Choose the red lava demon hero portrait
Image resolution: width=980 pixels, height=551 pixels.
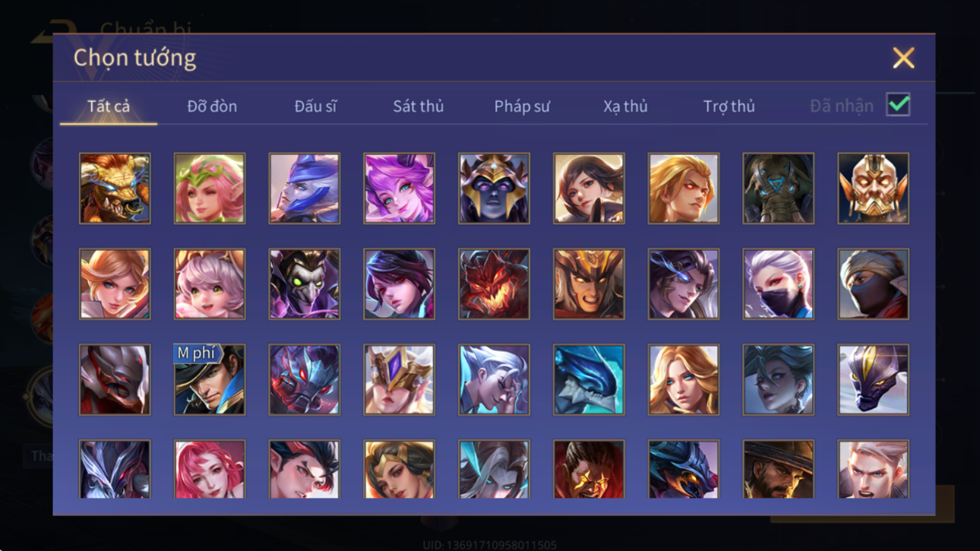coord(494,284)
